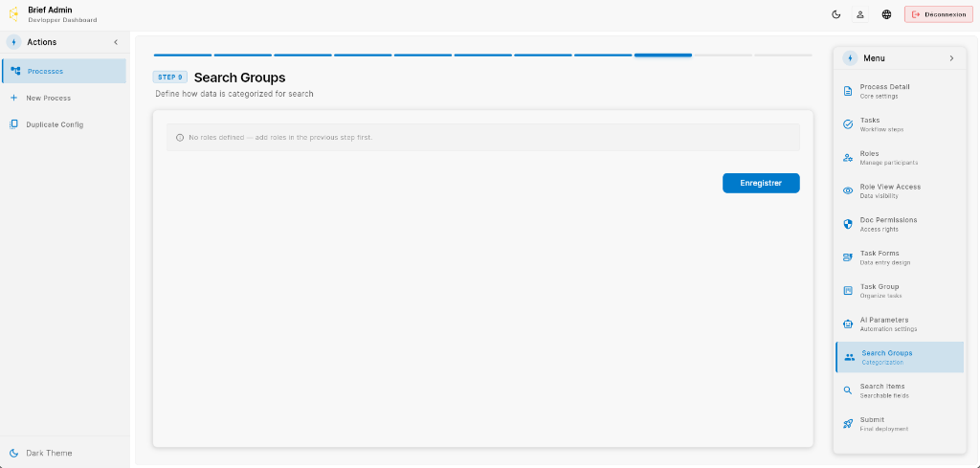Viewport: 980px width, 468px height.
Task: Click the Search Groups people icon
Action: 850,357
